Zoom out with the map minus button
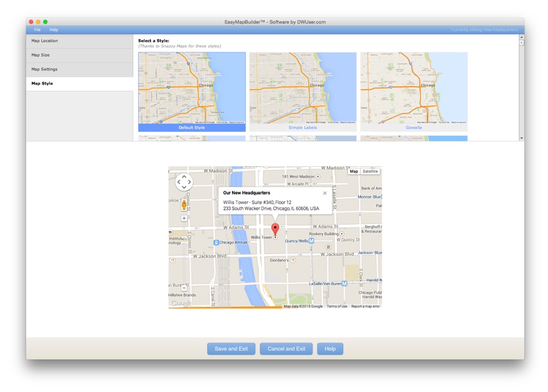Image resolution: width=548 pixels, height=392 pixels. [x=184, y=288]
